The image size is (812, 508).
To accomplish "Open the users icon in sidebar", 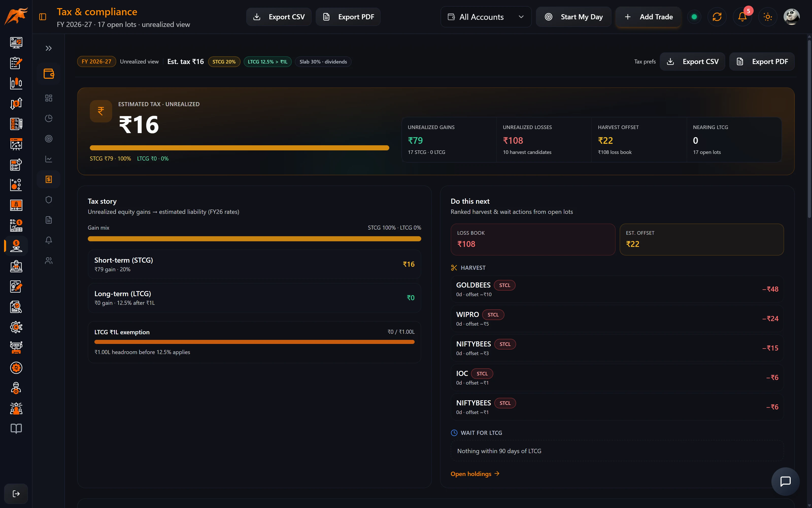I will (49, 261).
